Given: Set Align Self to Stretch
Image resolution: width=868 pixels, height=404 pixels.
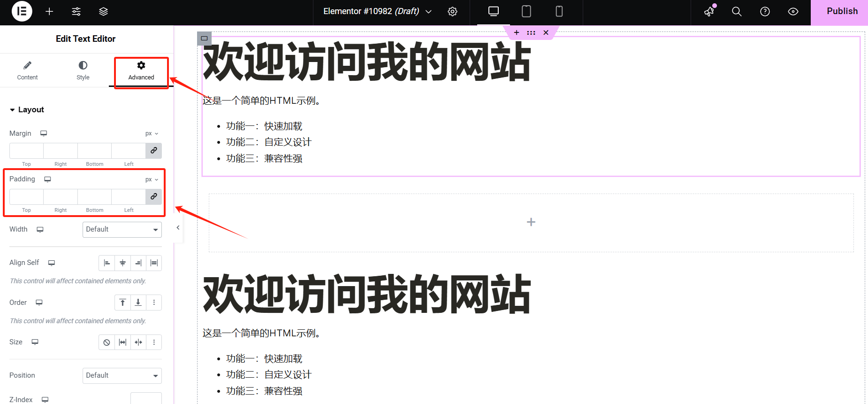Looking at the screenshot, I should coord(154,263).
